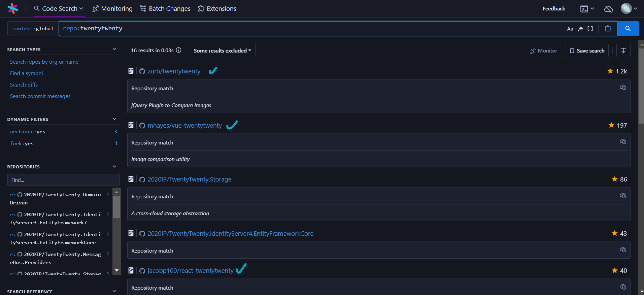The height and width of the screenshot is (295, 644).
Task: Click the star icon showing 1.2k
Action: tap(610, 71)
